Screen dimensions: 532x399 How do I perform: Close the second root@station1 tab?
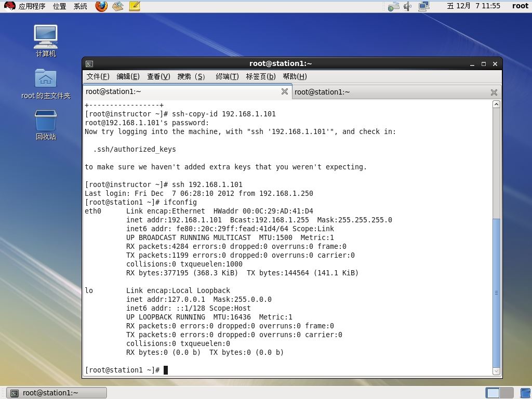click(494, 92)
